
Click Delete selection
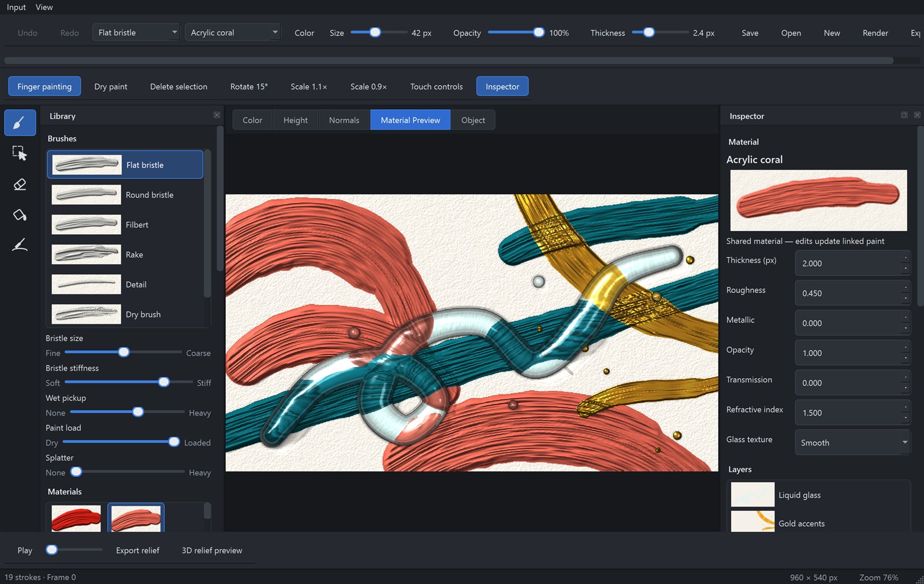point(178,87)
